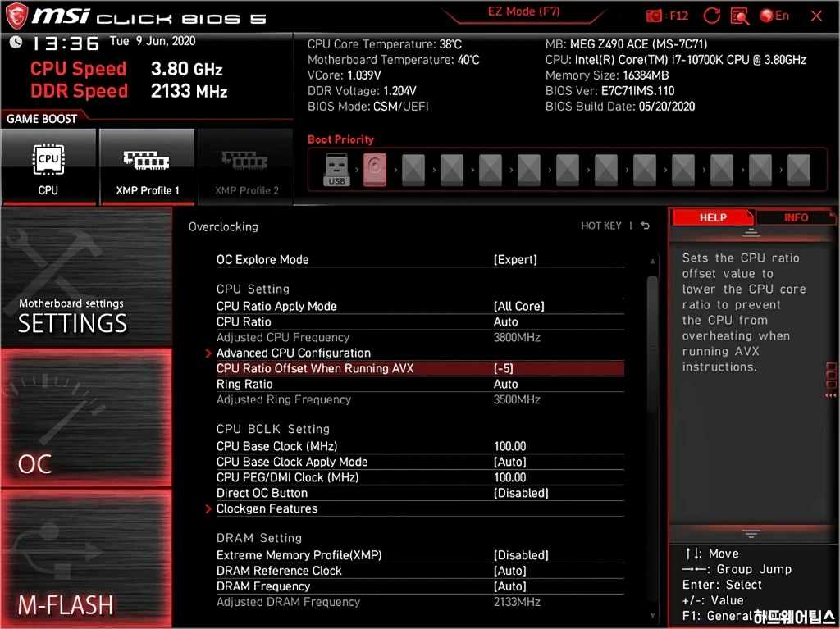Enable XMP Profile 1

(x=147, y=166)
